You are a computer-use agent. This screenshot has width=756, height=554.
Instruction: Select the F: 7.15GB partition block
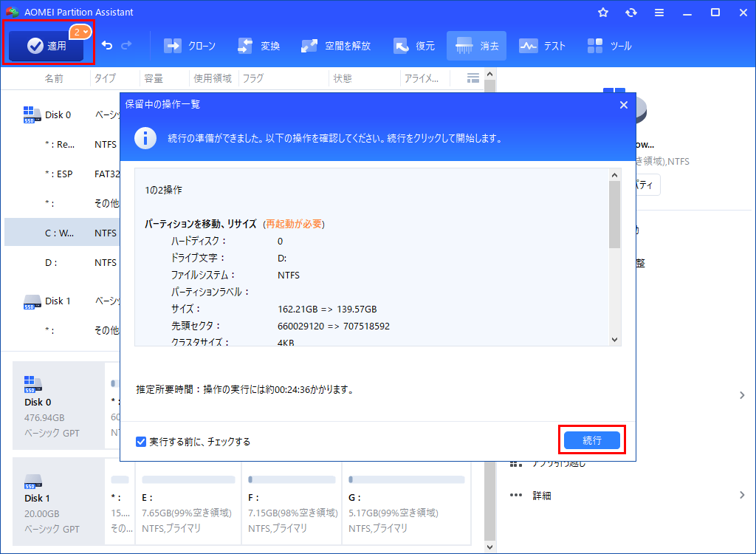(292, 503)
